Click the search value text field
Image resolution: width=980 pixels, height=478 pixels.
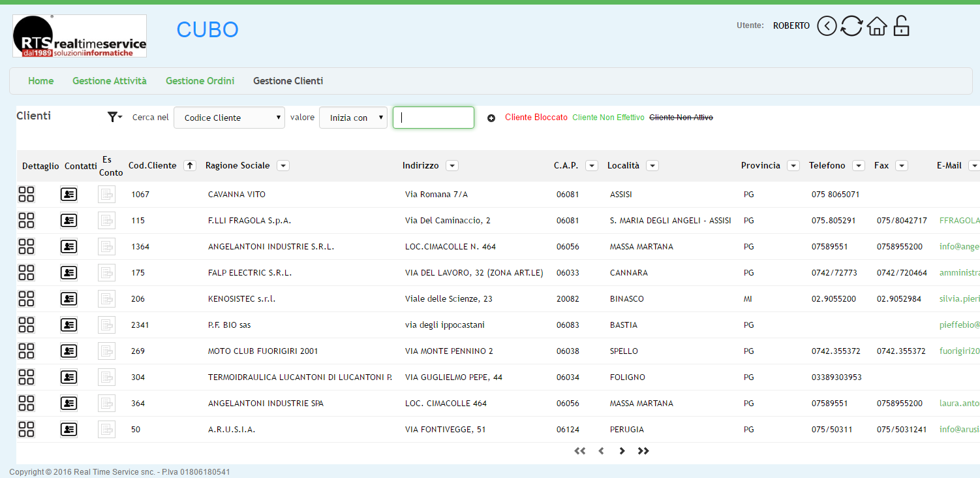[x=433, y=118]
